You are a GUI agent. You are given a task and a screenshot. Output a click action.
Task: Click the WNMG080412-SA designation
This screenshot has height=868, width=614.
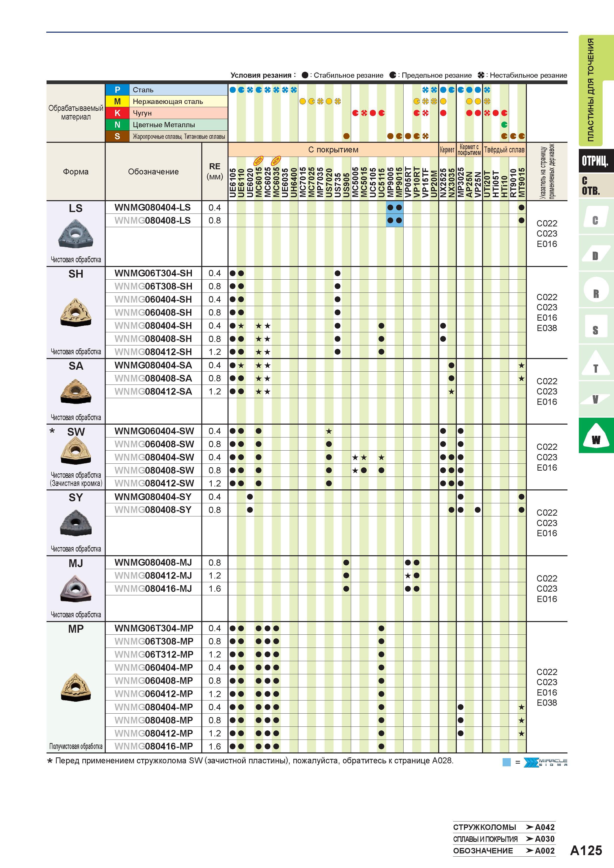click(x=153, y=392)
